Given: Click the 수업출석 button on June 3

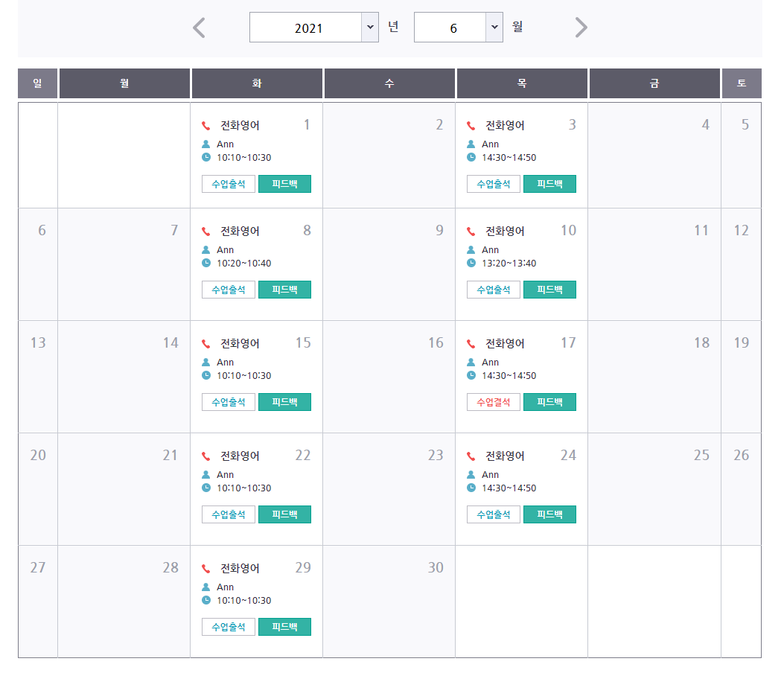Looking at the screenshot, I should point(494,184).
